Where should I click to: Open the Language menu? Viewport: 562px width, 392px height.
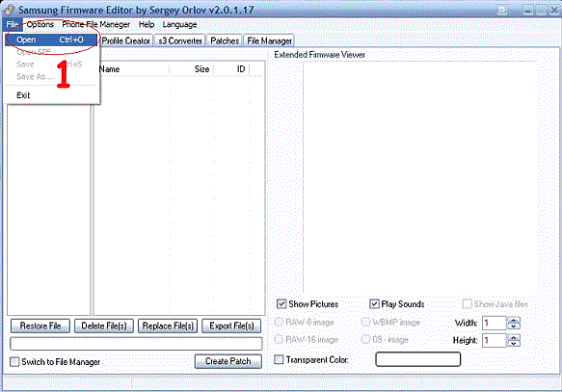pos(179,24)
